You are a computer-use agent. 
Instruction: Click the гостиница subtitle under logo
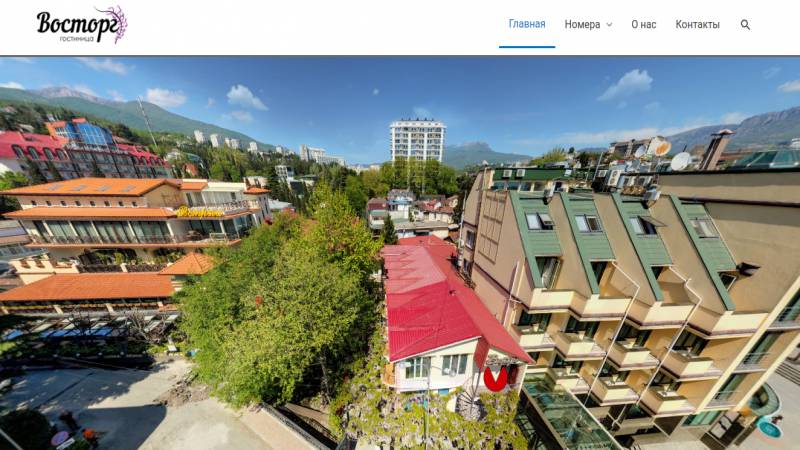point(77,39)
